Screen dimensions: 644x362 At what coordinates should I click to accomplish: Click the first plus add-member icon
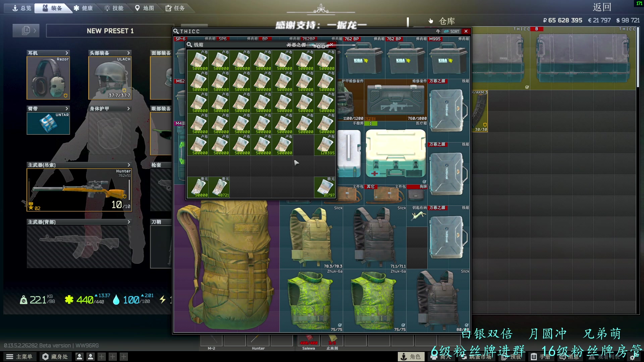click(x=102, y=357)
